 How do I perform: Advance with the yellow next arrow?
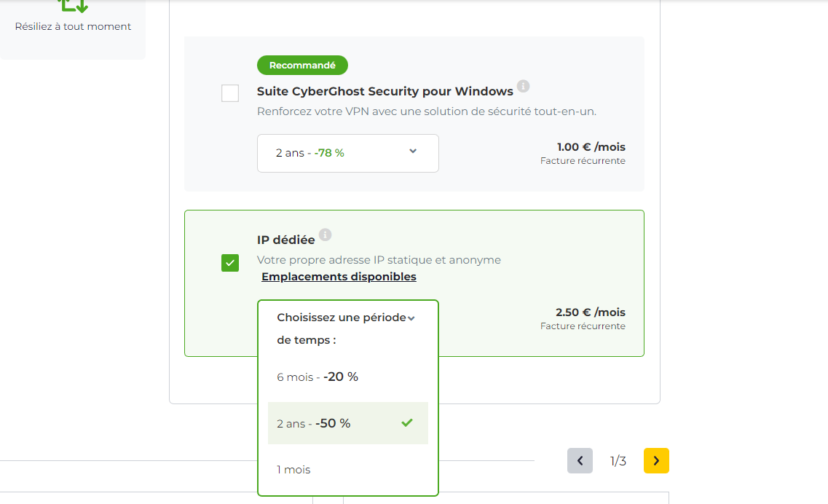tap(656, 461)
